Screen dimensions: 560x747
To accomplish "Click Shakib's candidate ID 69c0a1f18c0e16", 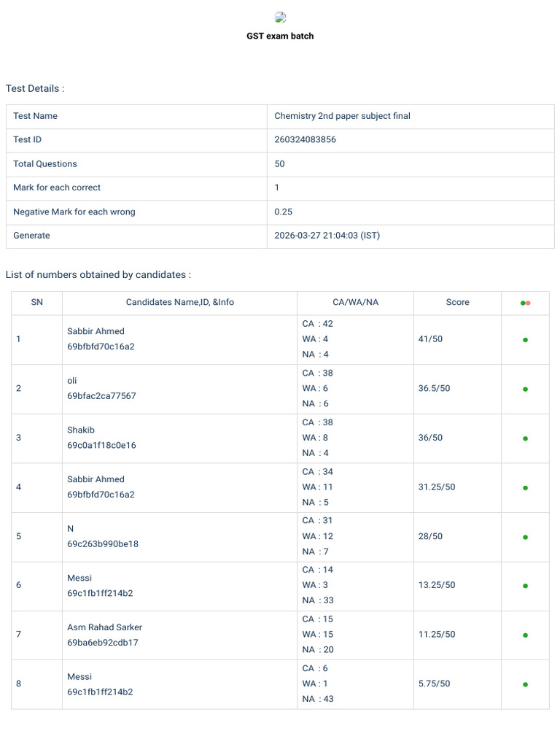I will 101,445.
